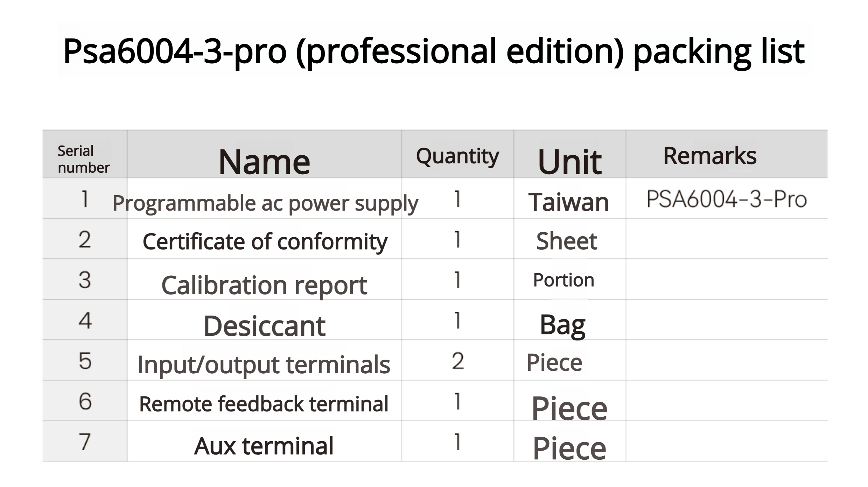Click the "Bag" unit cell
Viewport: 868px width, 487px height.
point(562,325)
